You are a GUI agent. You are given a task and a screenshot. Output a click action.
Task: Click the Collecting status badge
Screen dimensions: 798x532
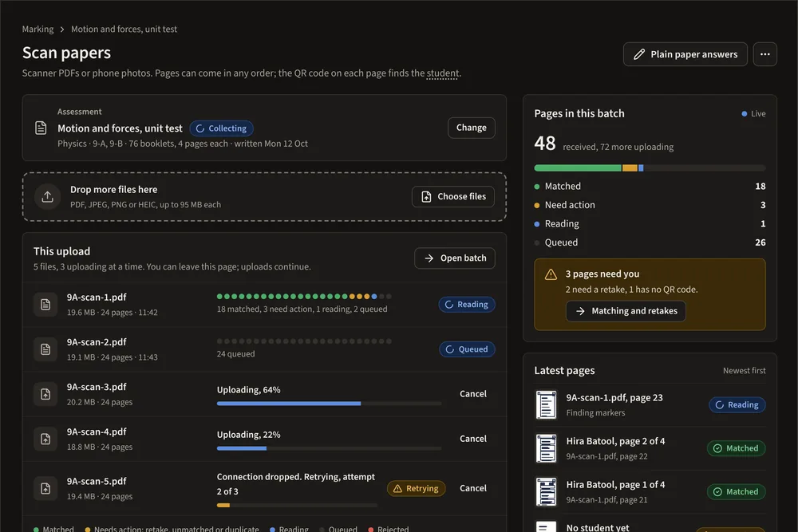[221, 128]
